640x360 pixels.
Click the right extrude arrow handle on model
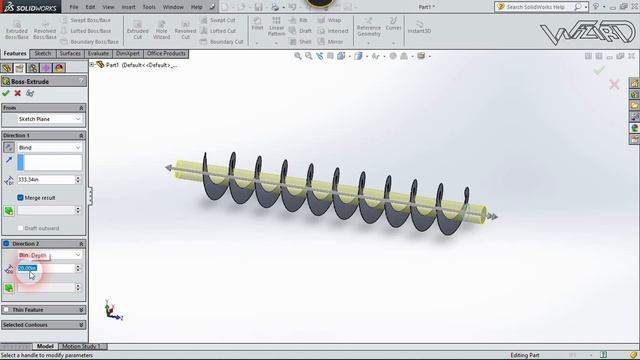(493, 216)
